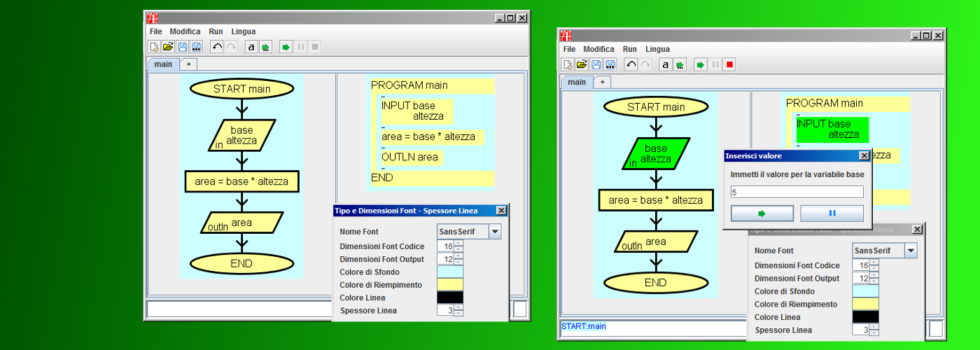The height and width of the screenshot is (350, 980).
Task: Click 'PROGRAM main' line in left pseudocode
Action: tap(409, 85)
